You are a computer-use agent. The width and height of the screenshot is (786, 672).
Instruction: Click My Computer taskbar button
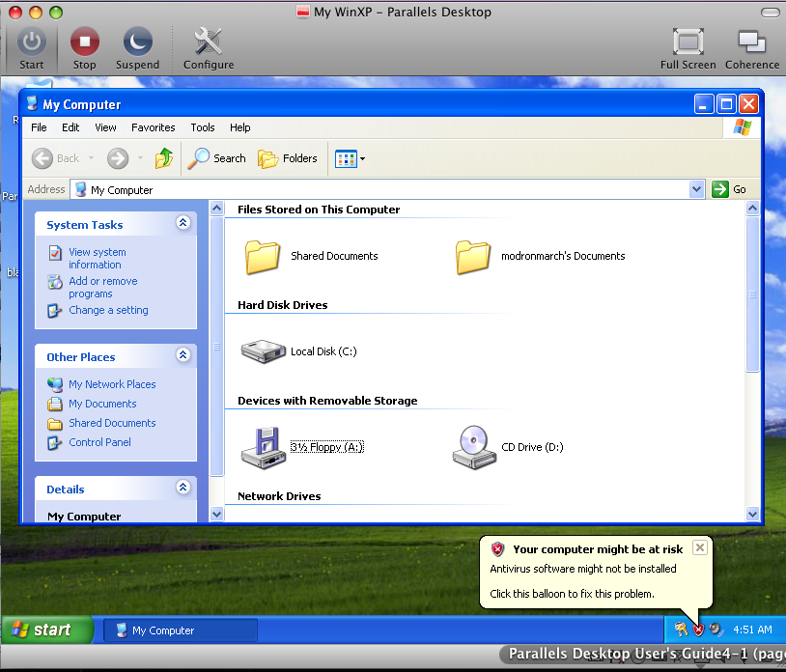(x=181, y=630)
